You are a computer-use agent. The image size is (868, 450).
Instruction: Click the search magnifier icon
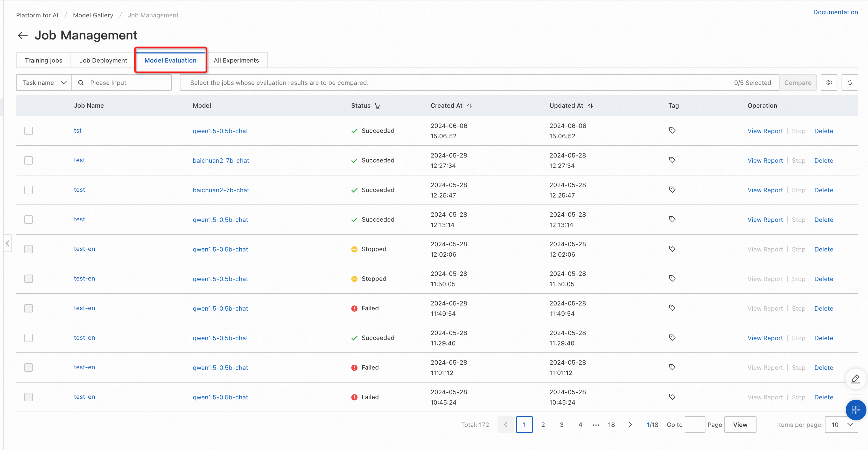[x=81, y=83]
